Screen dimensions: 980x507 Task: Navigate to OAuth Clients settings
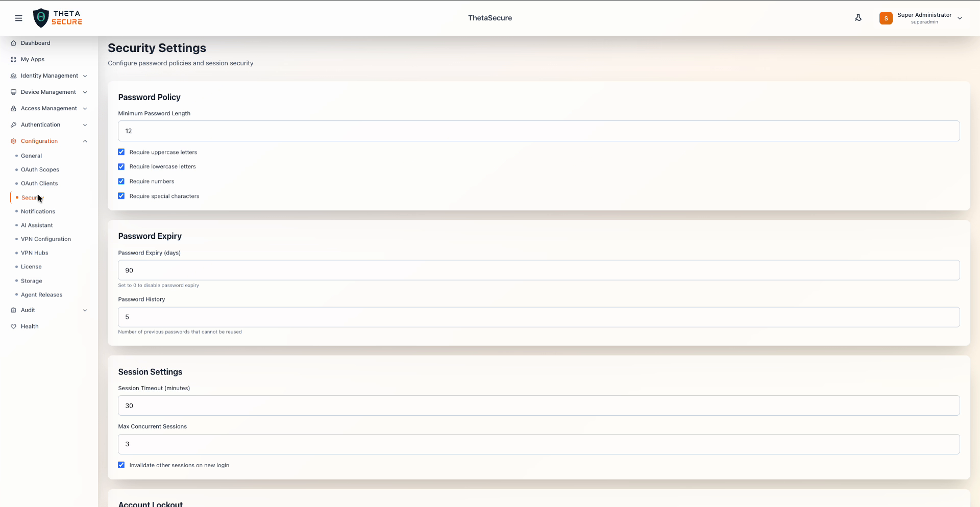tap(39, 183)
